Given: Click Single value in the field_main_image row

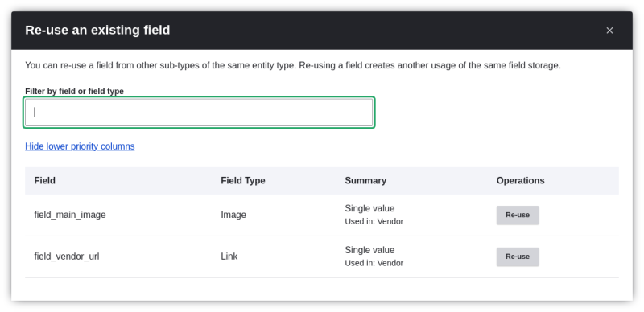Looking at the screenshot, I should pyautogui.click(x=369, y=208).
